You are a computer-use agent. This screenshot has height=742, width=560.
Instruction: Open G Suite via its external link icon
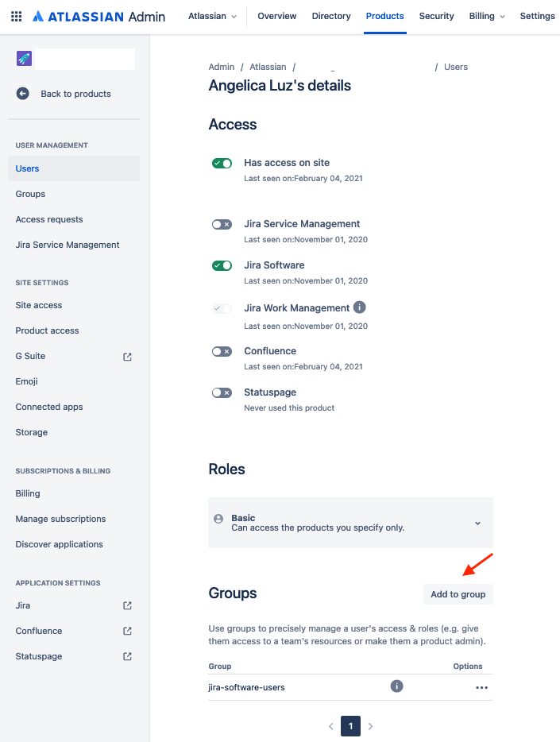coord(127,356)
